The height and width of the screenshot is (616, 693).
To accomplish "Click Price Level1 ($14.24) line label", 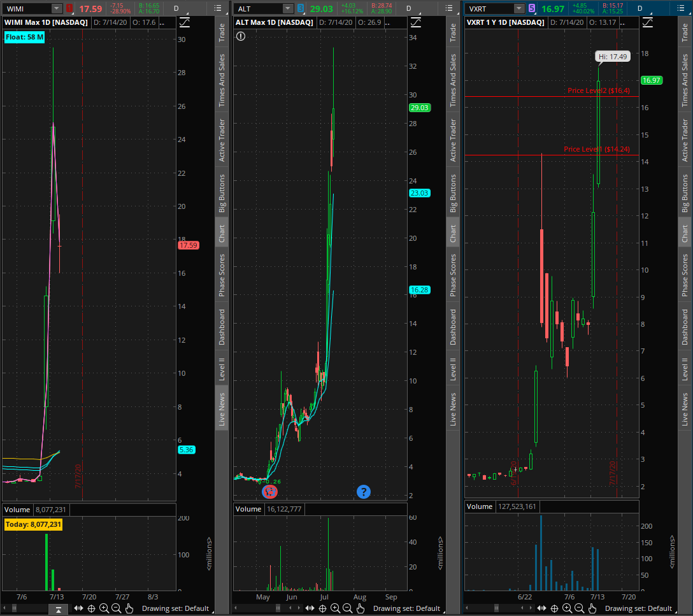I will pos(597,149).
